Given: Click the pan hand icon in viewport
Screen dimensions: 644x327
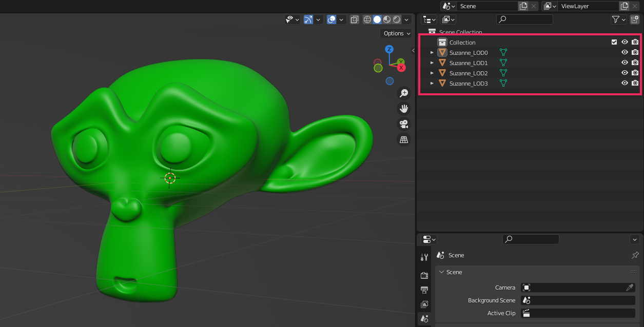Looking at the screenshot, I should (x=404, y=109).
